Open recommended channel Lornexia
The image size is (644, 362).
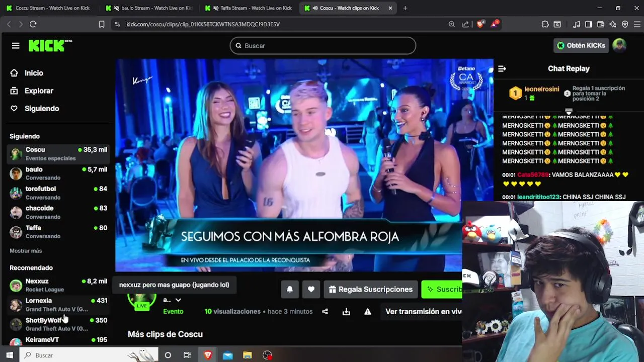[x=59, y=305]
